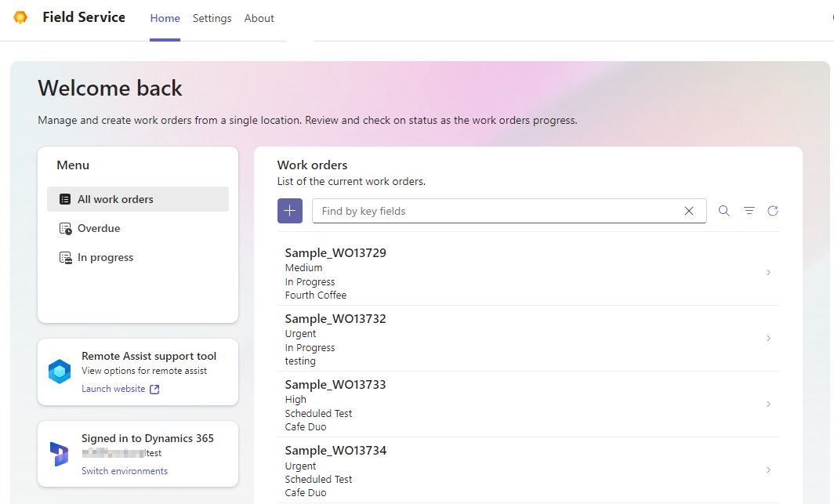Clear the search field with the X
Image resolution: width=834 pixels, height=504 pixels.
689,211
